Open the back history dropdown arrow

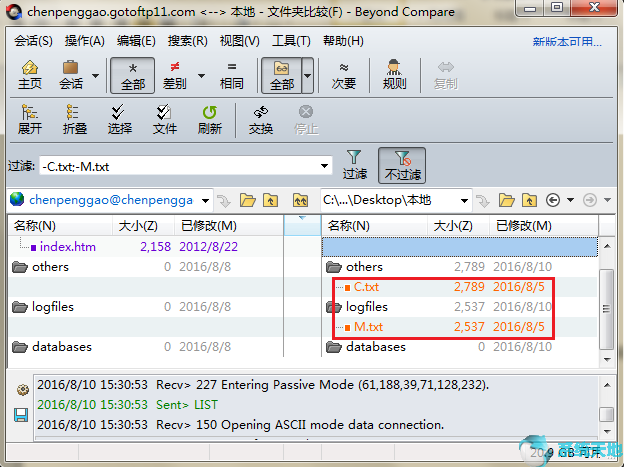pyautogui.click(x=570, y=200)
